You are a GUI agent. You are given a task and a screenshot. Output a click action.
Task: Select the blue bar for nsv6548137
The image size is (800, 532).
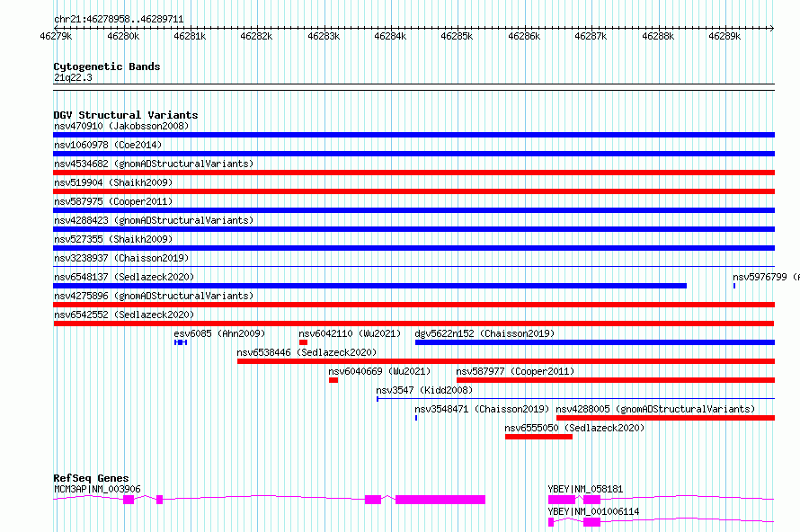[370, 286]
